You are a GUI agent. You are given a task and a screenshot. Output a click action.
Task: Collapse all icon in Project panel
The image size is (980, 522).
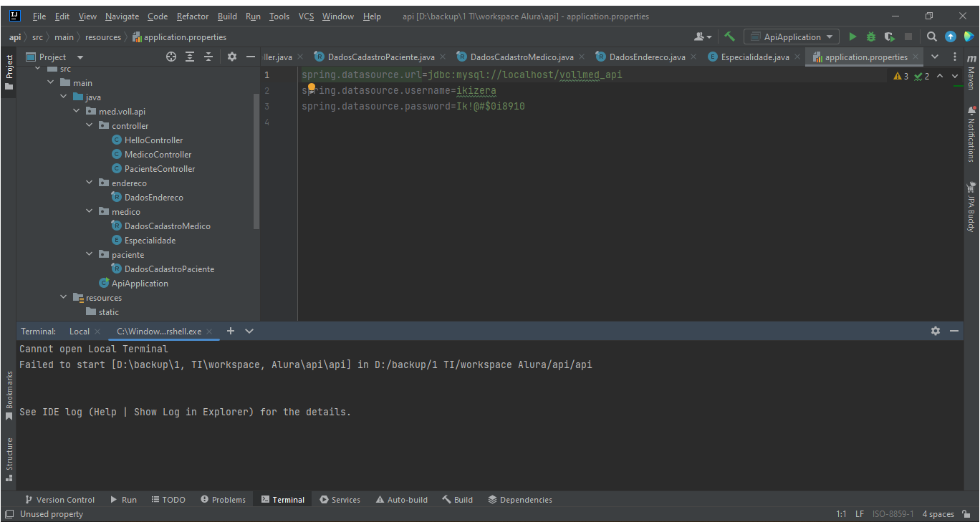(208, 57)
